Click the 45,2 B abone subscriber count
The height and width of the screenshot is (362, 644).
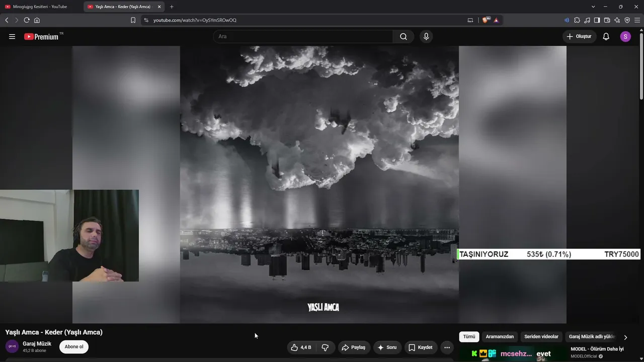[x=34, y=350]
